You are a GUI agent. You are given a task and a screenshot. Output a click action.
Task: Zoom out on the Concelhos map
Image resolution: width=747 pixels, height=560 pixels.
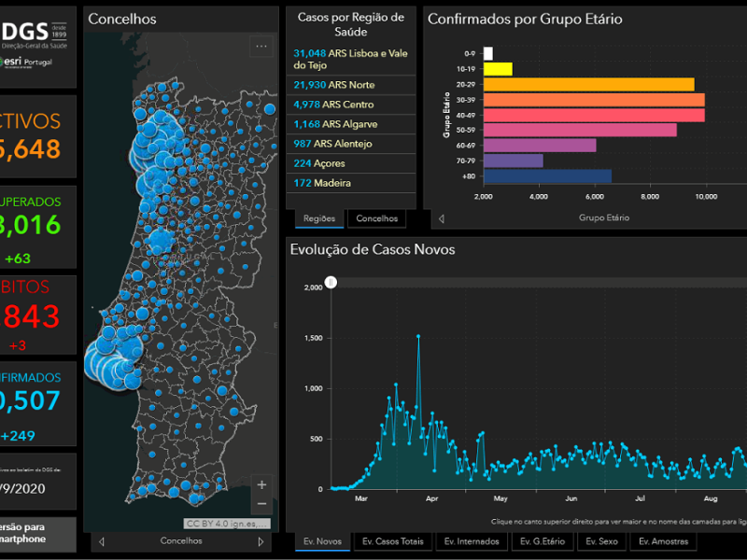click(261, 504)
